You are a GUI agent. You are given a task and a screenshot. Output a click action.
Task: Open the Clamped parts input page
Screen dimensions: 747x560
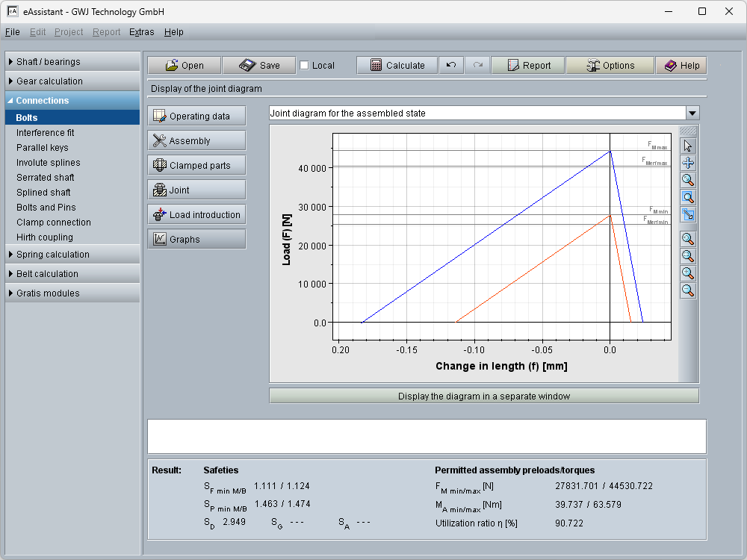(196, 166)
